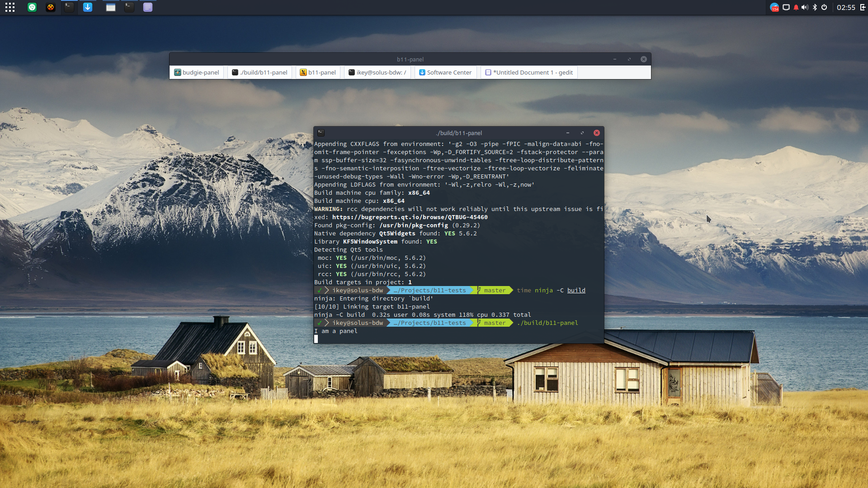Screen dimensions: 868x488
Task: Focus the first terminal in the panel
Action: click(x=69, y=7)
